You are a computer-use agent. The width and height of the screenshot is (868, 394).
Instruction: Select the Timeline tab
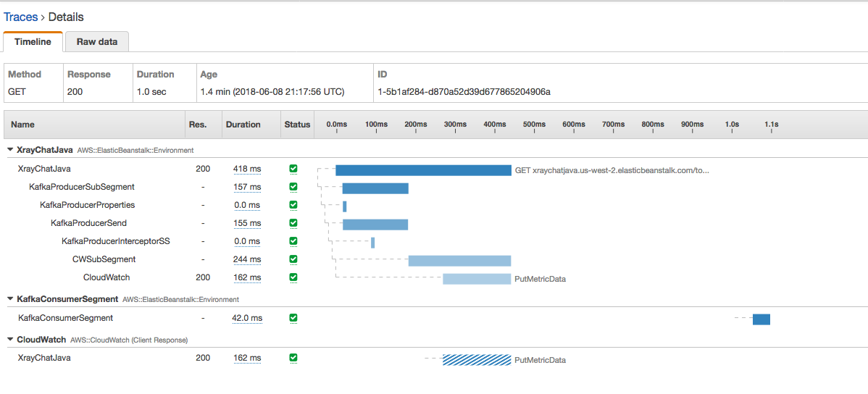[33, 41]
